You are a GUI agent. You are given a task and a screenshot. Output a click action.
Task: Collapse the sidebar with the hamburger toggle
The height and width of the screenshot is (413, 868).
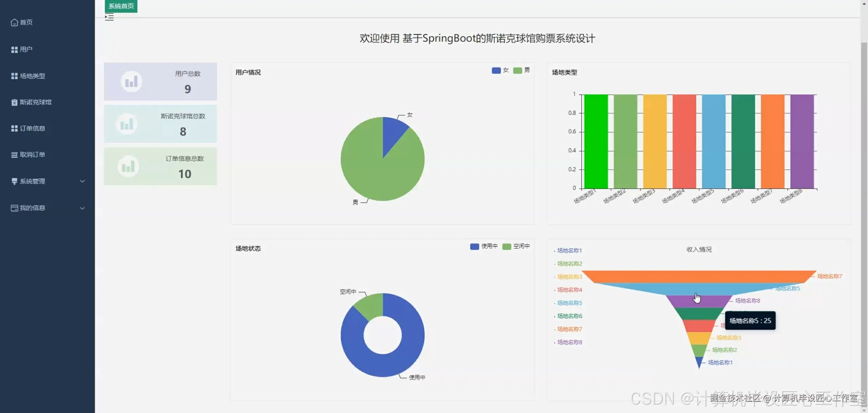point(109,17)
